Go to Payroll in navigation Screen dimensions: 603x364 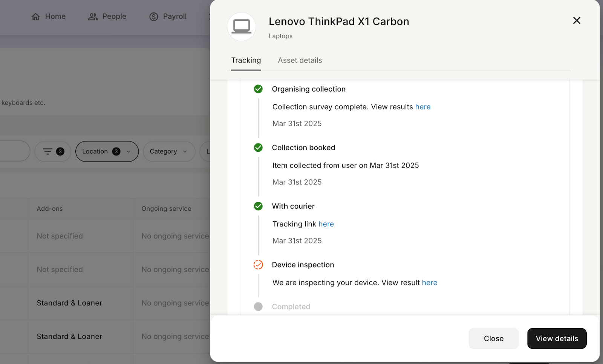168,17
